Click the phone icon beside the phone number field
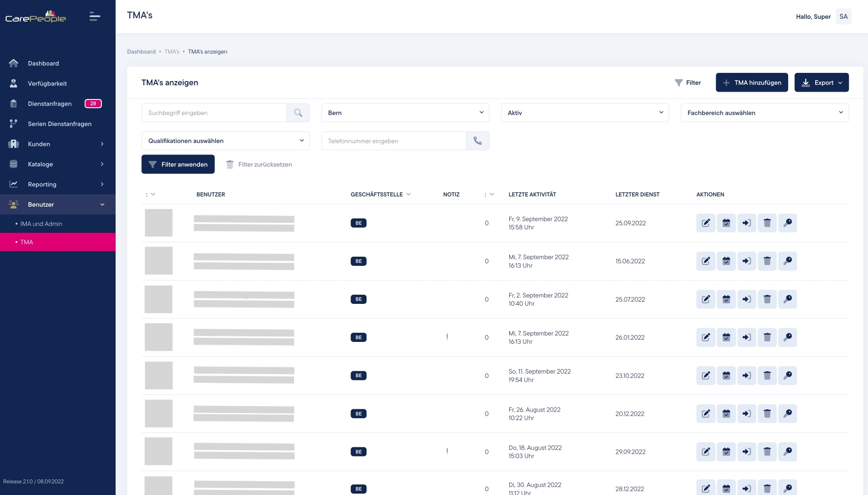 pyautogui.click(x=478, y=141)
